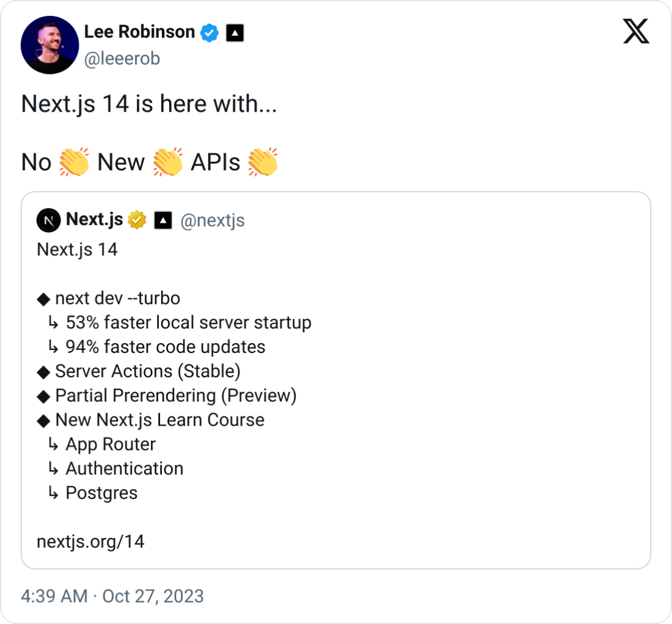Click the Vercel triangle badge beside Lee Robinson
This screenshot has width=672, height=624.
[235, 33]
